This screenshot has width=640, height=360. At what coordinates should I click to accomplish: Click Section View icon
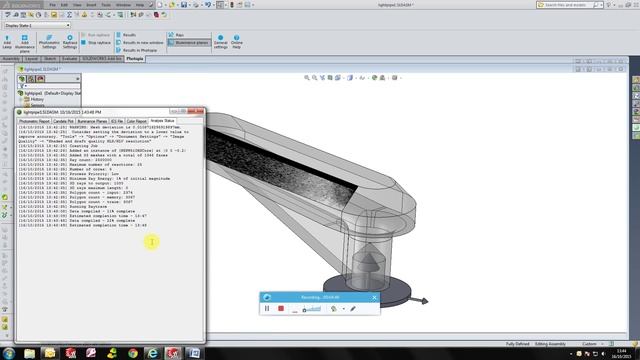click(330, 78)
